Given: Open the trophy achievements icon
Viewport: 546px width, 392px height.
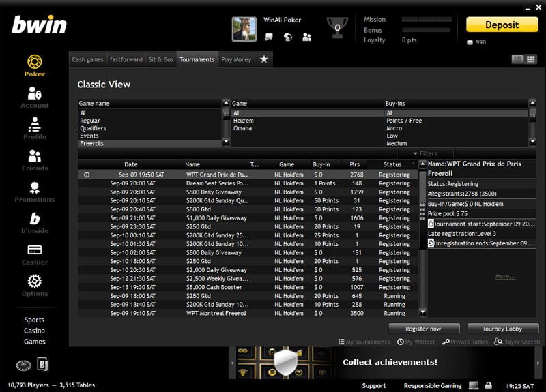Looking at the screenshot, I should click(x=337, y=28).
